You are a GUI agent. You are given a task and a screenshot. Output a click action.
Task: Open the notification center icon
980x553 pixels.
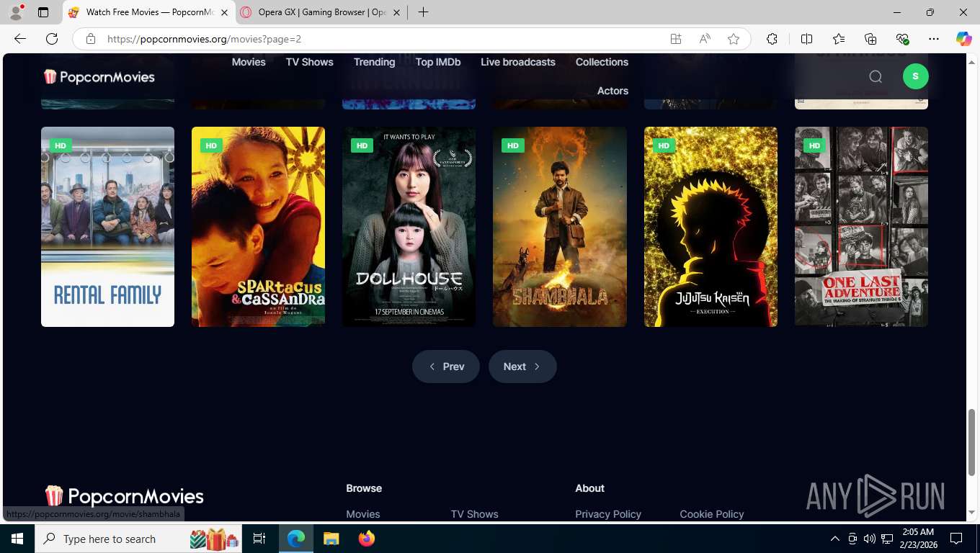956,539
